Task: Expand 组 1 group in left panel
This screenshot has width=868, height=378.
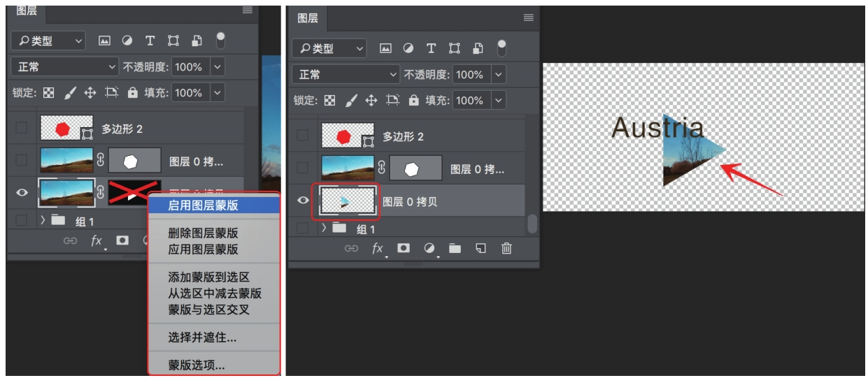Action: 41,221
